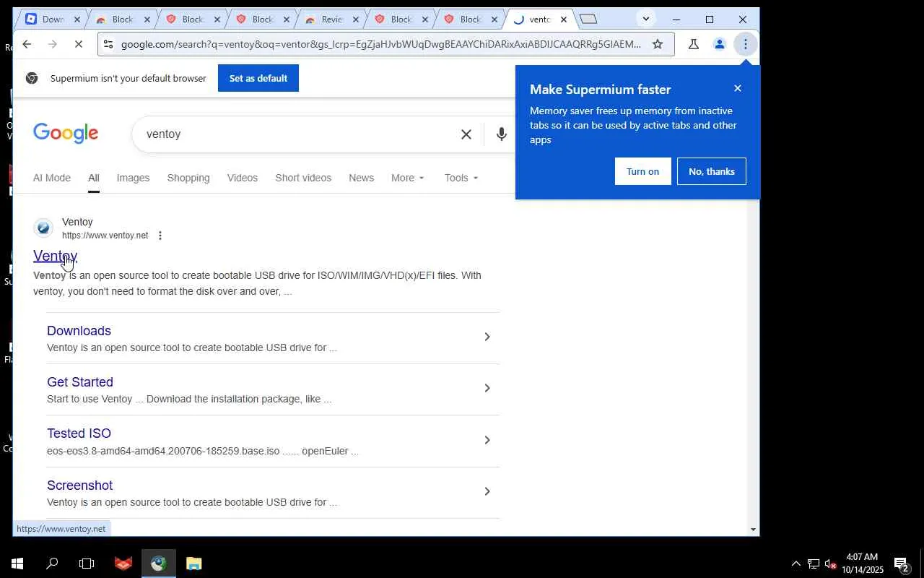Click the chevron on the Tested ISO row
Viewport: 924px width, 578px height.
487,440
